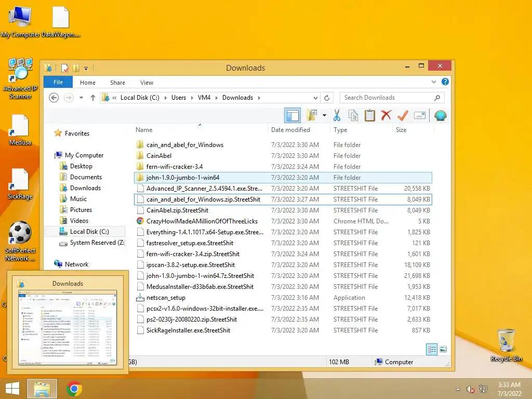Click the Copy toolbar icon
This screenshot has height=399, width=532.
(353, 115)
